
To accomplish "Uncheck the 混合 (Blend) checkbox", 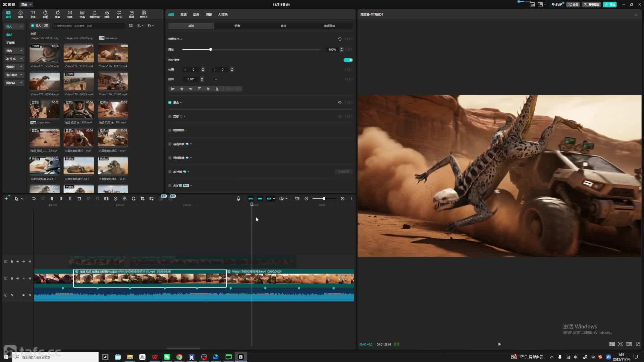I will coord(170,103).
